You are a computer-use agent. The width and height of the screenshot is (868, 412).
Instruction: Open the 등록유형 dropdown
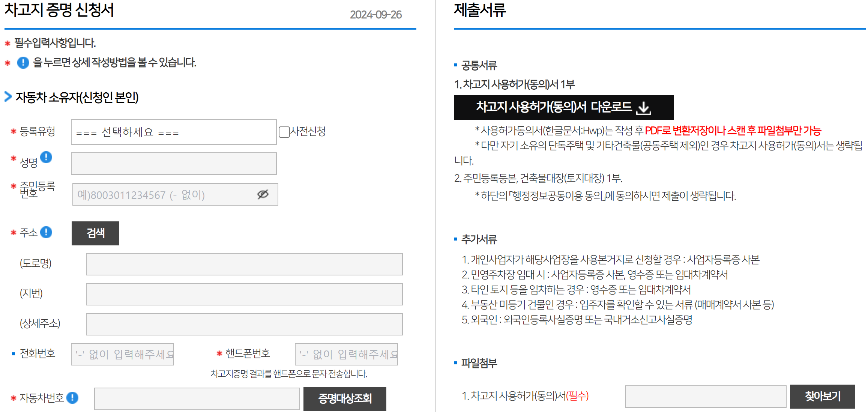pos(173,132)
